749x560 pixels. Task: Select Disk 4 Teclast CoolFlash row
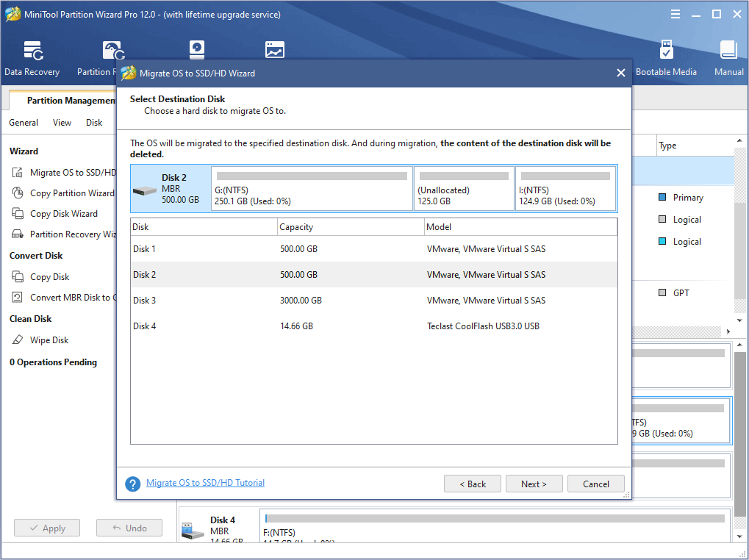point(373,326)
